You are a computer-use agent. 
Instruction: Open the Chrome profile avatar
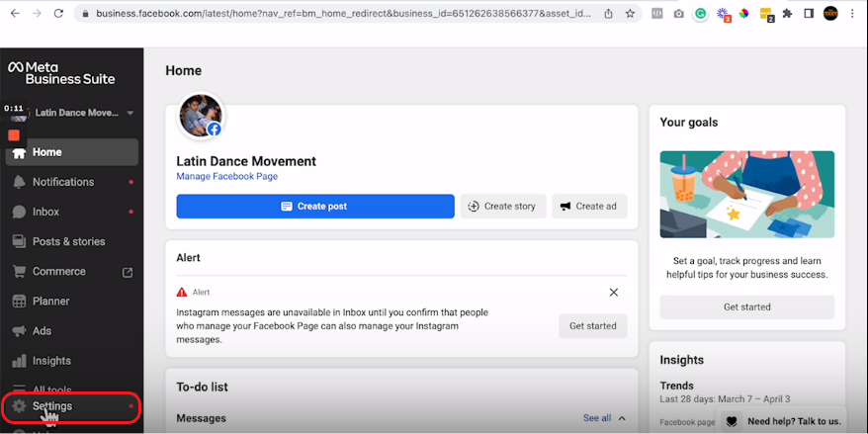(x=830, y=13)
